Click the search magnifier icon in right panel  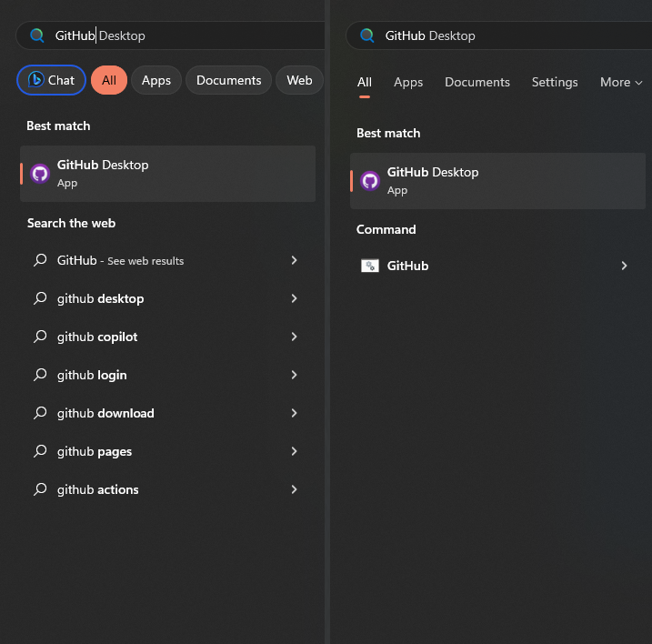click(366, 35)
